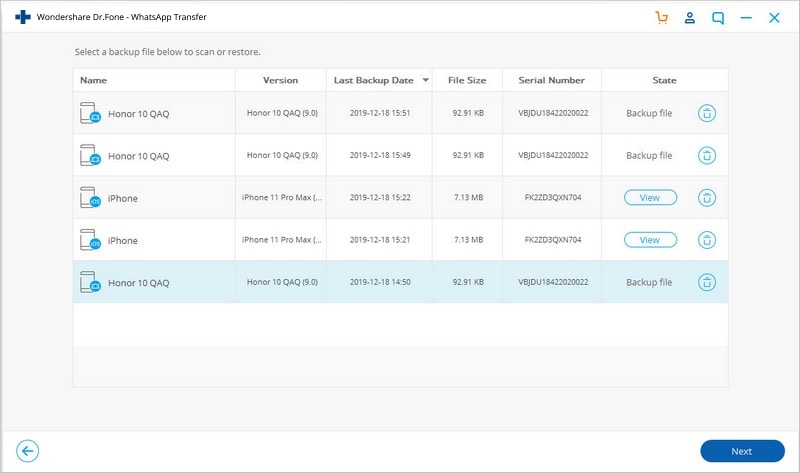The height and width of the screenshot is (473, 800).
Task: Click iOS device icon of 15:21 backup
Action: pos(90,240)
